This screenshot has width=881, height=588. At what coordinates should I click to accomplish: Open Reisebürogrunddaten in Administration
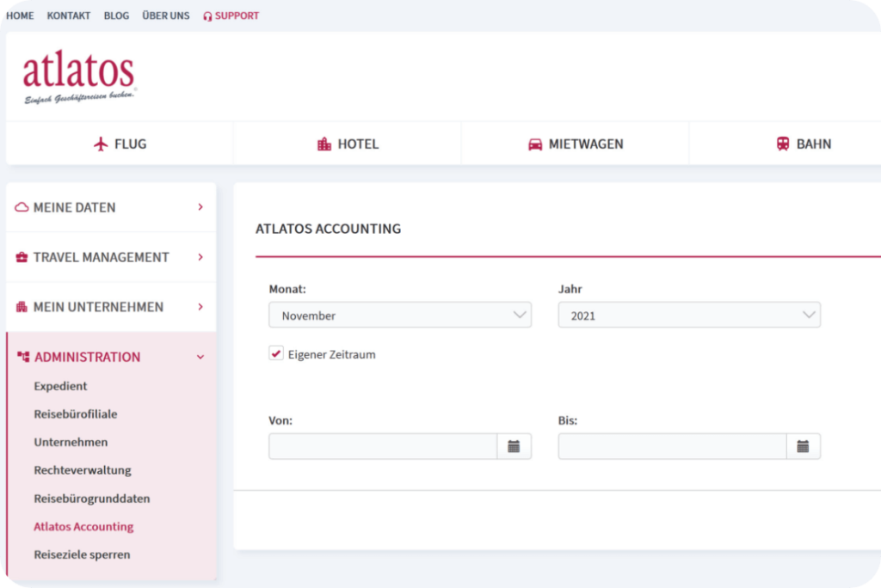(x=92, y=499)
